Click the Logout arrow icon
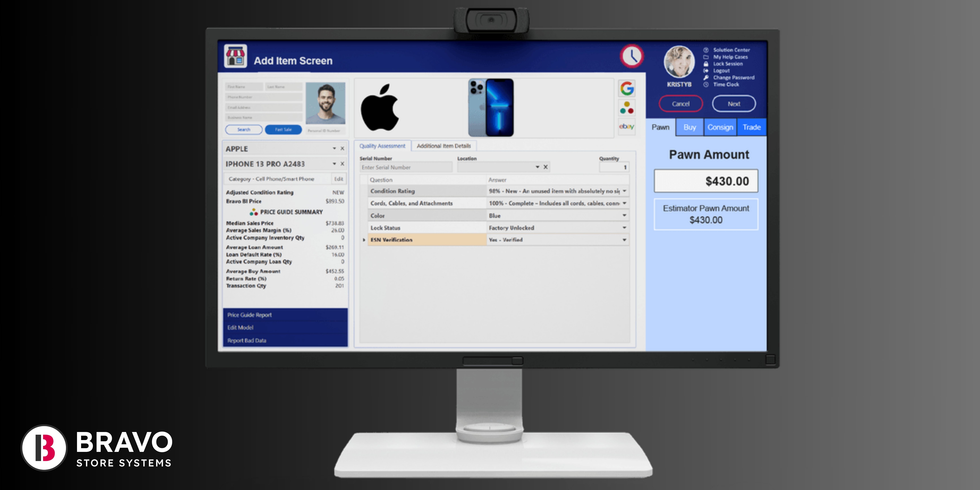 point(706,71)
